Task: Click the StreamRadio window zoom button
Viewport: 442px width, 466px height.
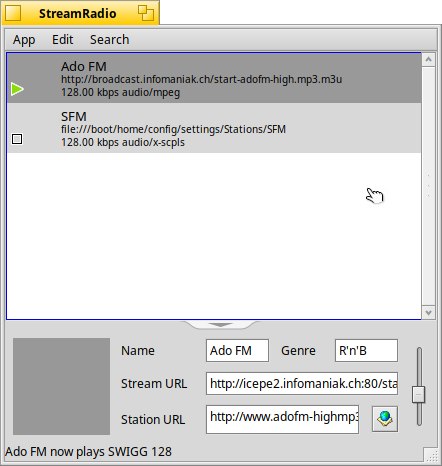Action: pyautogui.click(x=146, y=13)
